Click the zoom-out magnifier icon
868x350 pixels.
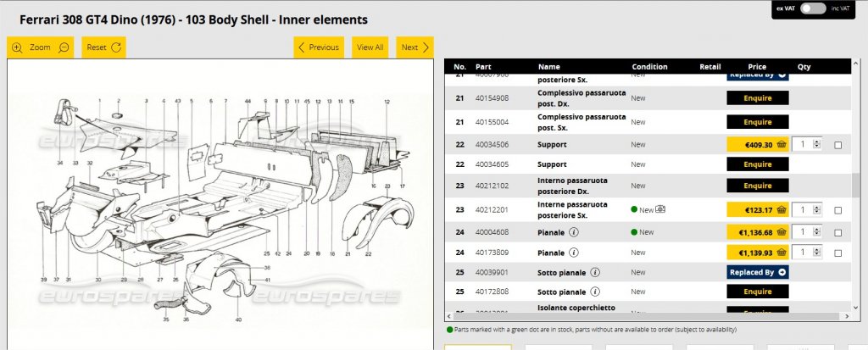pyautogui.click(x=64, y=47)
